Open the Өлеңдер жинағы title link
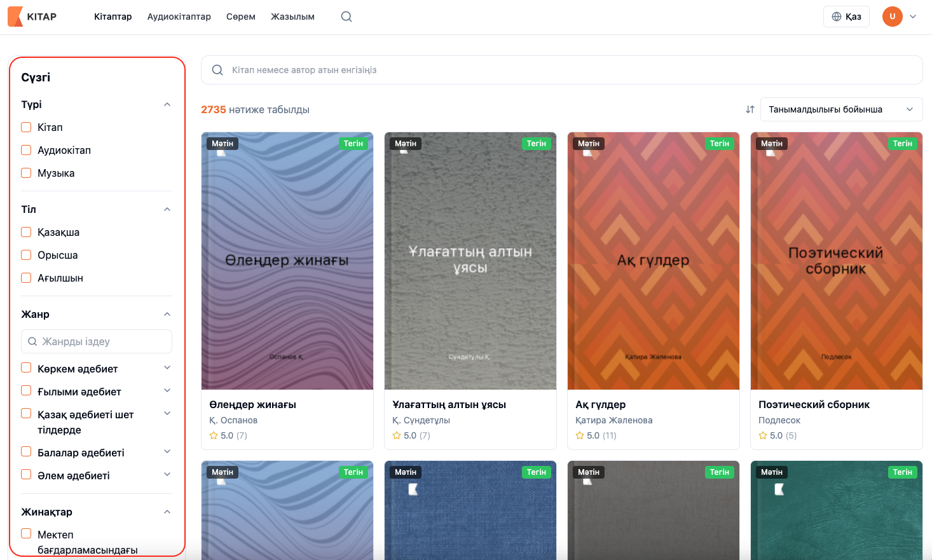This screenshot has width=932, height=560. (252, 404)
